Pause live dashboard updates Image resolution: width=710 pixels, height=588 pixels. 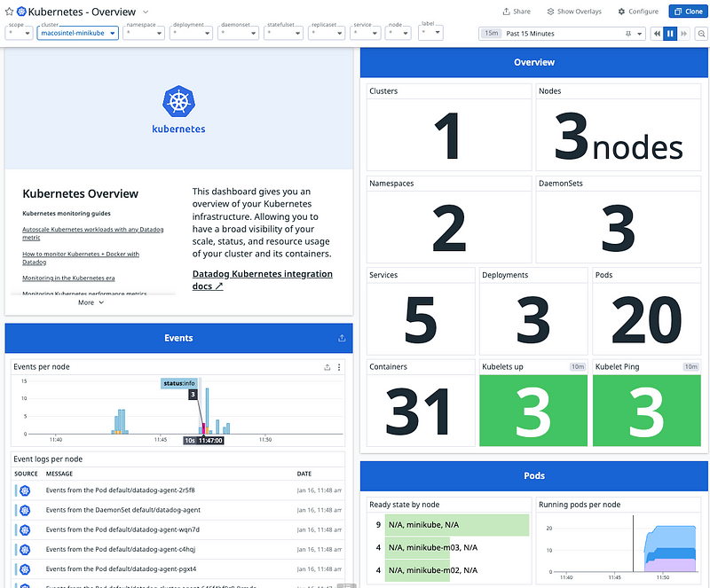[x=671, y=34]
